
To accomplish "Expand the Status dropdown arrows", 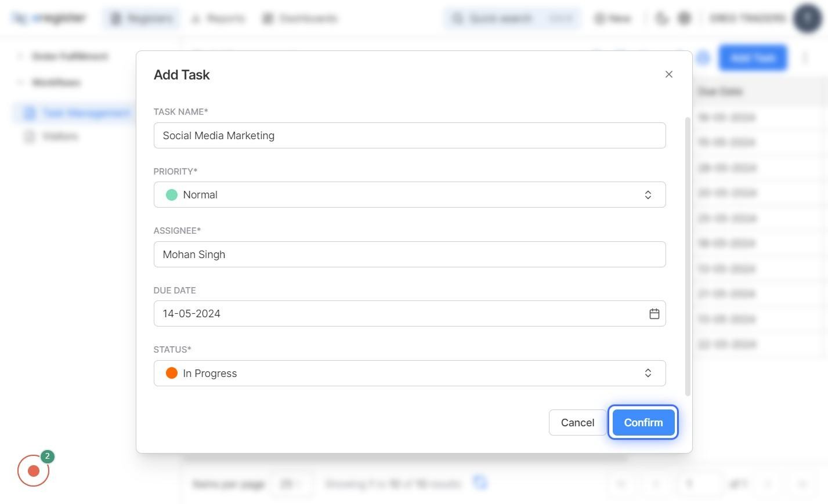I will click(648, 374).
